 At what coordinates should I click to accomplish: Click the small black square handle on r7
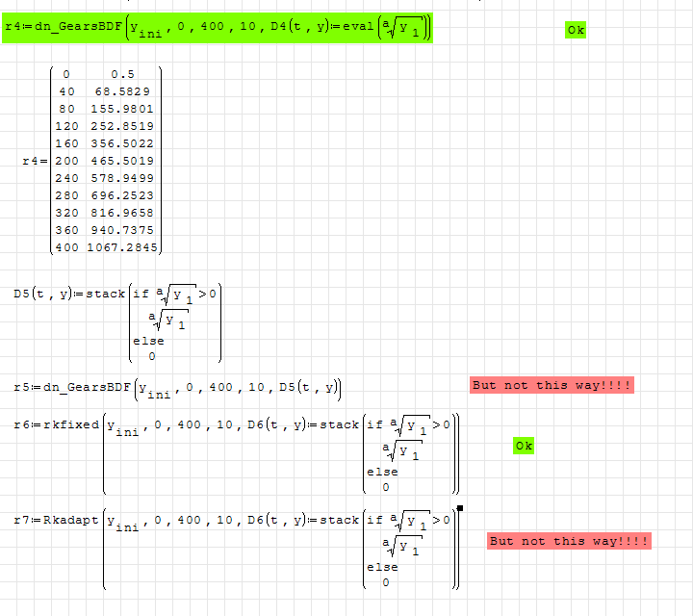tap(461, 507)
